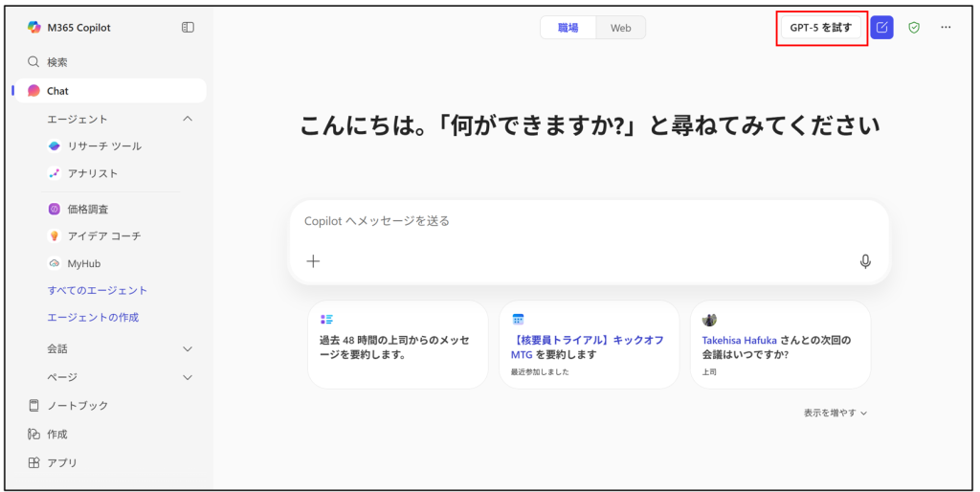Click the 検索 label in sidebar
The width and height of the screenshot is (980, 492).
[x=56, y=62]
